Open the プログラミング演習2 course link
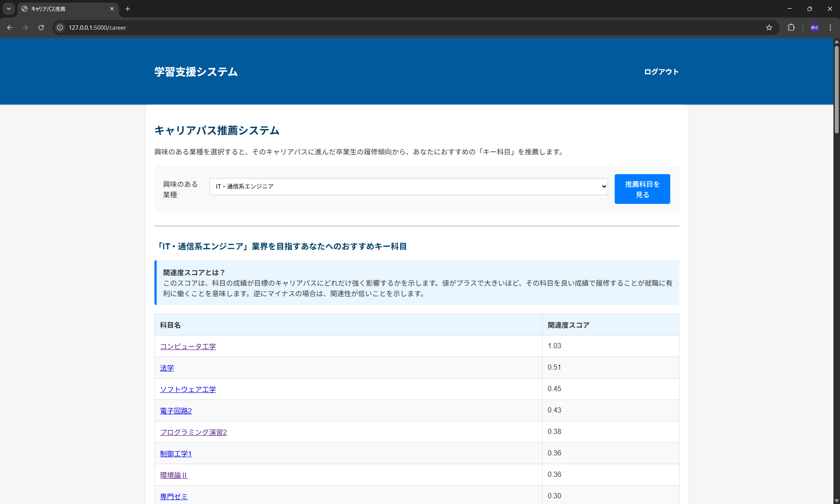The height and width of the screenshot is (504, 840). tap(193, 432)
